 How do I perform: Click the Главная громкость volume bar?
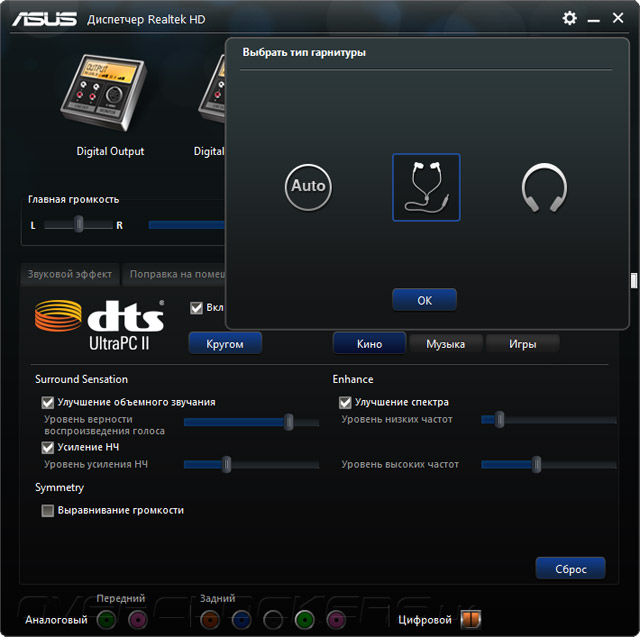pos(187,225)
